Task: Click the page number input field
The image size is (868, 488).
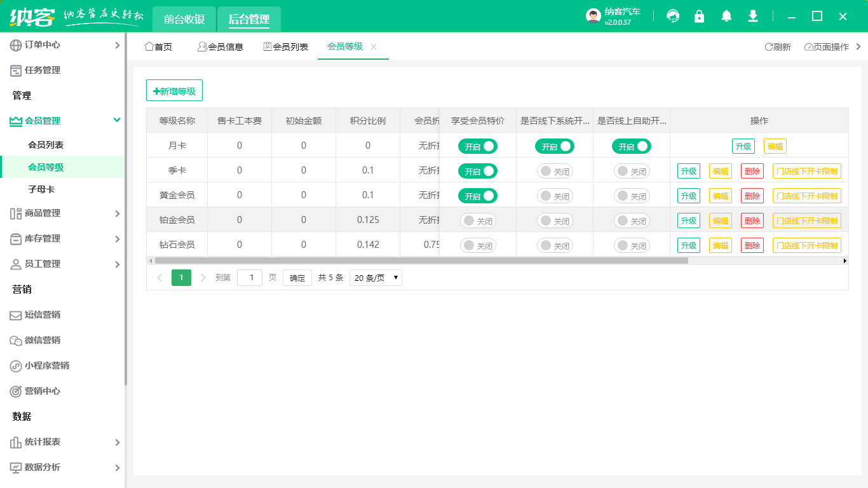Action: (x=249, y=278)
